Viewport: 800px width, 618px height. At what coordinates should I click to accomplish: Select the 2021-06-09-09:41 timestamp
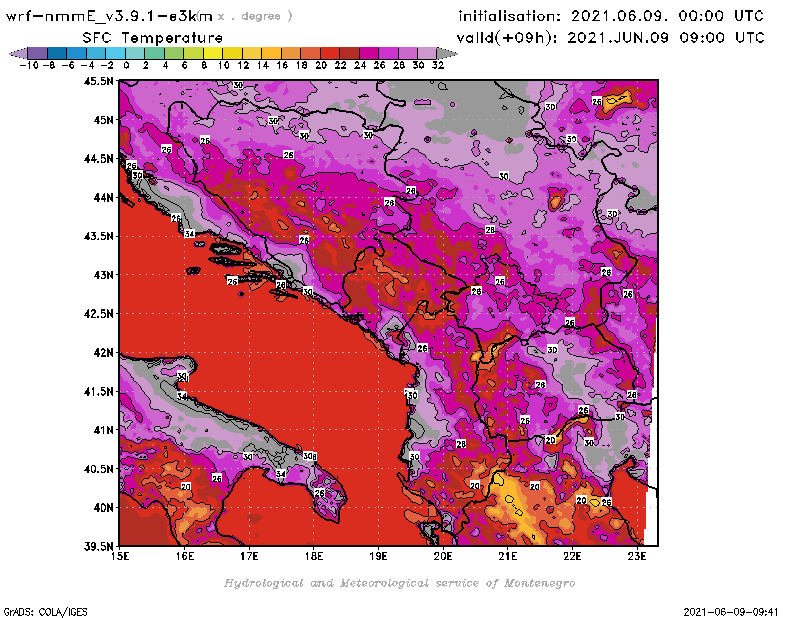tap(731, 612)
